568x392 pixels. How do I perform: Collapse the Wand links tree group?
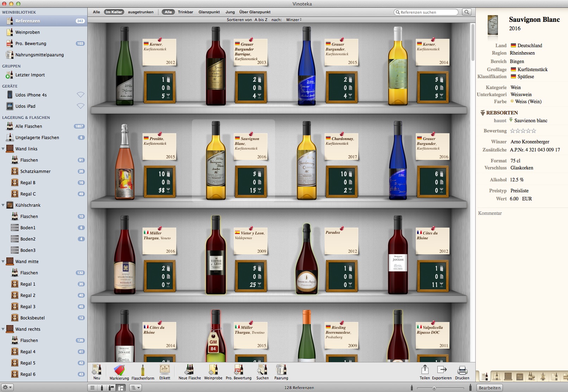pos(3,149)
